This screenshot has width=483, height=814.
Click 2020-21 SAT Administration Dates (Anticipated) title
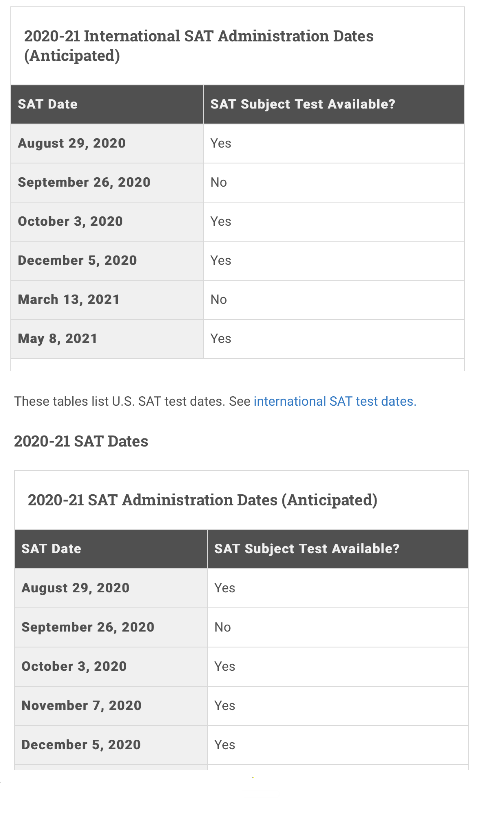[203, 500]
